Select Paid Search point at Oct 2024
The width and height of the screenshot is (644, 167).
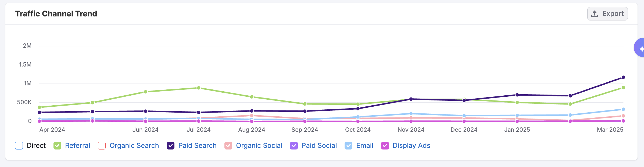pyautogui.click(x=358, y=109)
